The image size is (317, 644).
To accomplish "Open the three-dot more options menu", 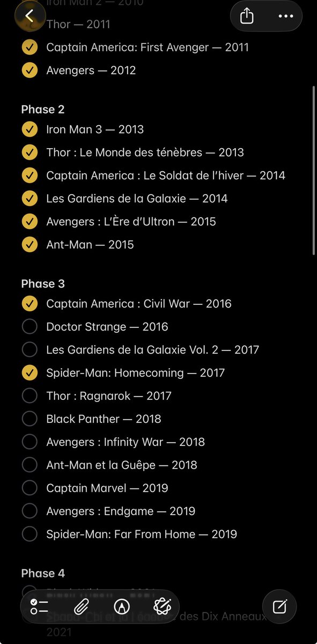I will pos(286,16).
